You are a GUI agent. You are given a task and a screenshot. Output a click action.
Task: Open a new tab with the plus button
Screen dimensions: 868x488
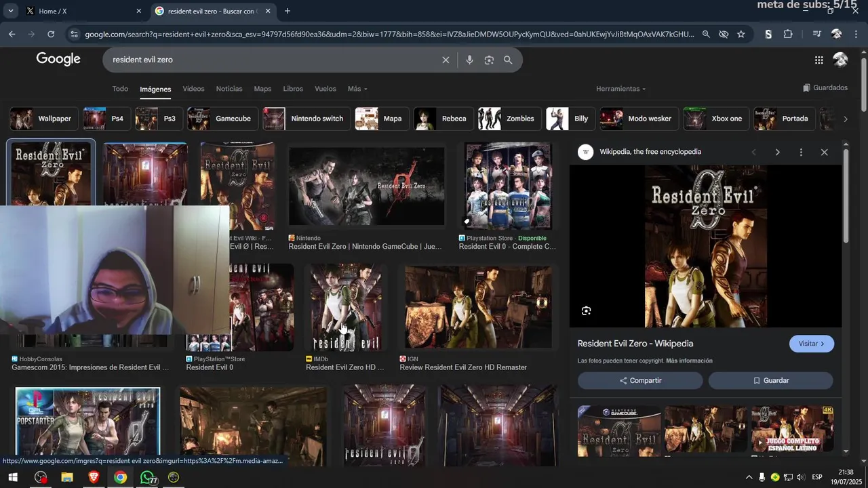pyautogui.click(x=288, y=11)
